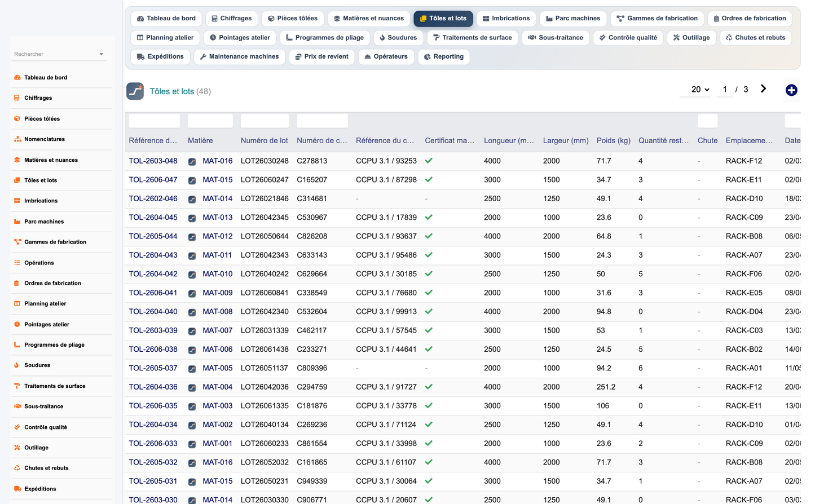Click sidebar Opérations list icon
This screenshot has width=815, height=504.
pos(17,263)
